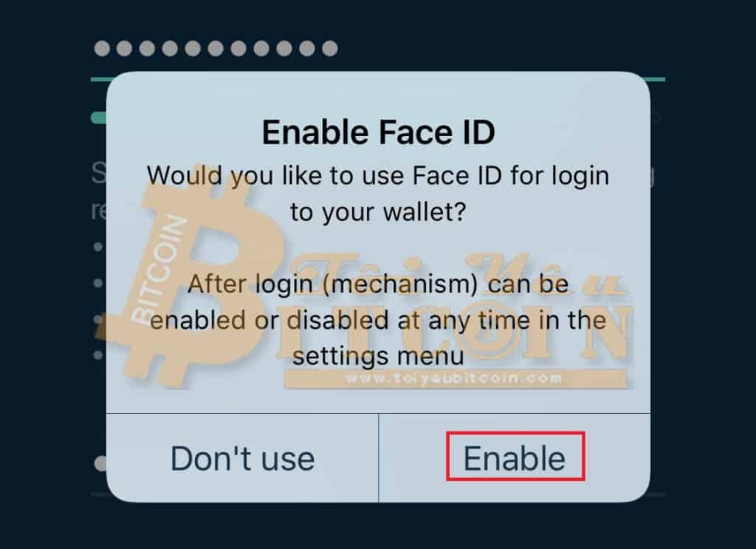Click the settings menu explanation paragraph
Image resolution: width=756 pixels, height=549 pixels.
coord(379,320)
